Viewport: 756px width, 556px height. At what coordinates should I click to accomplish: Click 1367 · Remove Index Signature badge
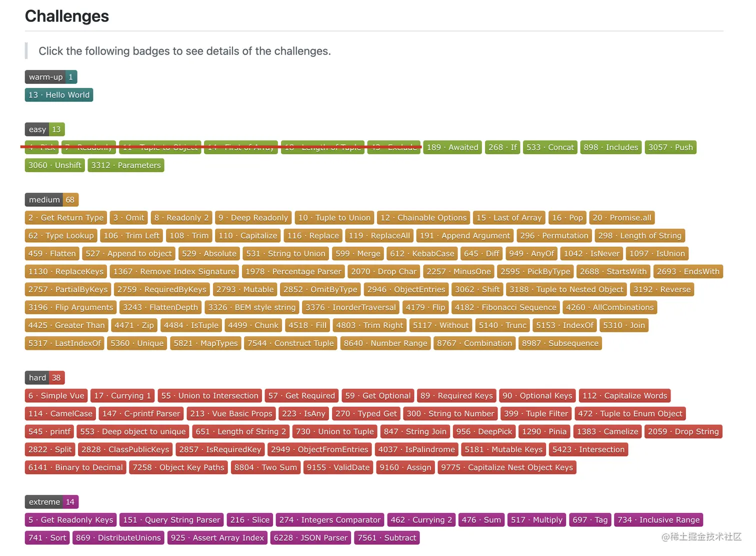[x=174, y=272]
